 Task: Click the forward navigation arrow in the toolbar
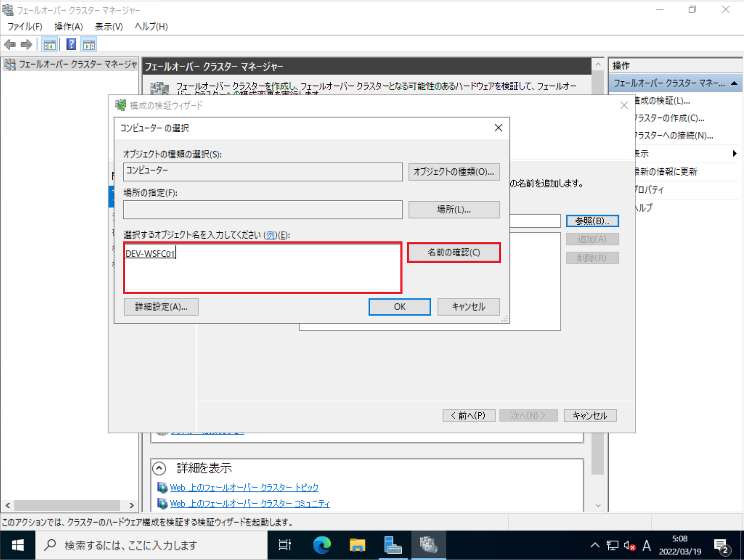click(26, 44)
